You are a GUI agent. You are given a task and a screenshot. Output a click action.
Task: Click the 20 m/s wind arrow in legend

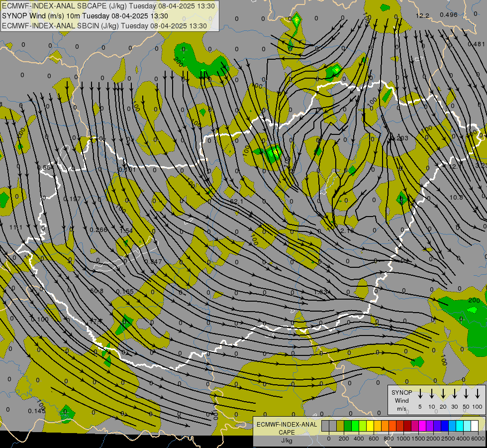[x=443, y=394]
